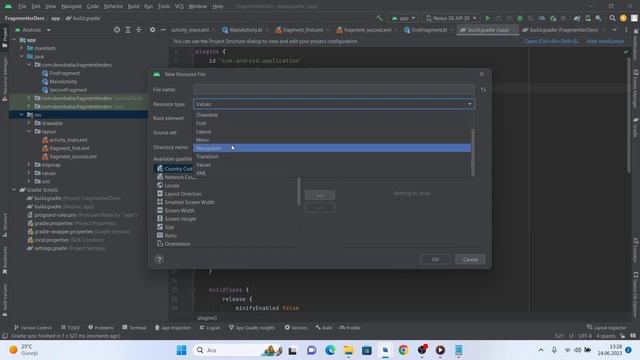Expand the mipmap folder in tree
The image size is (640, 360).
[29, 164]
